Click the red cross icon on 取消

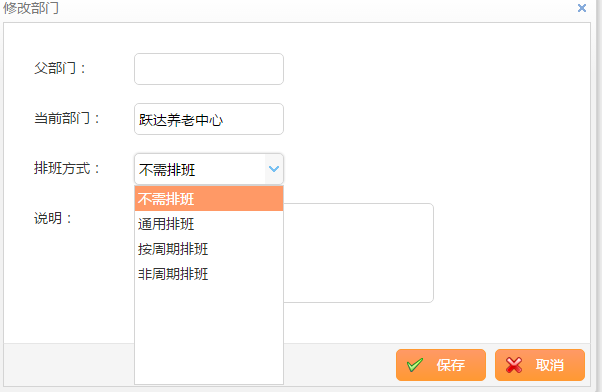point(514,365)
